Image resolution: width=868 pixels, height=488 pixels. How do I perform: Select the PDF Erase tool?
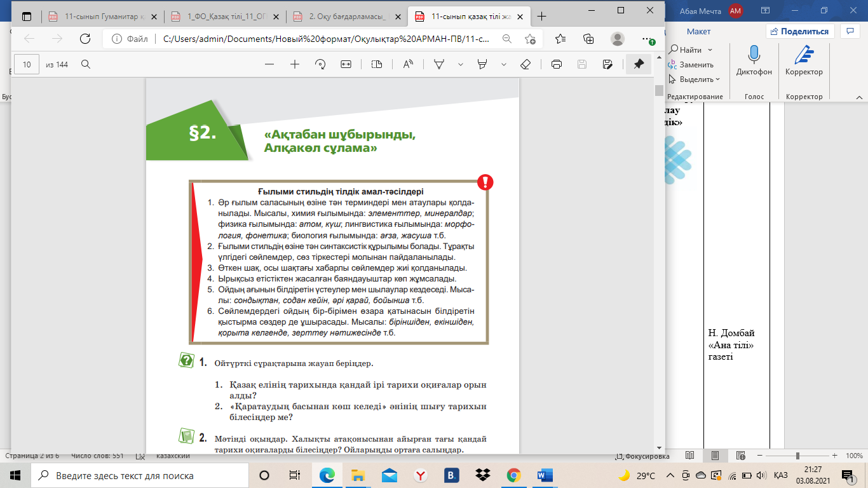tap(526, 64)
